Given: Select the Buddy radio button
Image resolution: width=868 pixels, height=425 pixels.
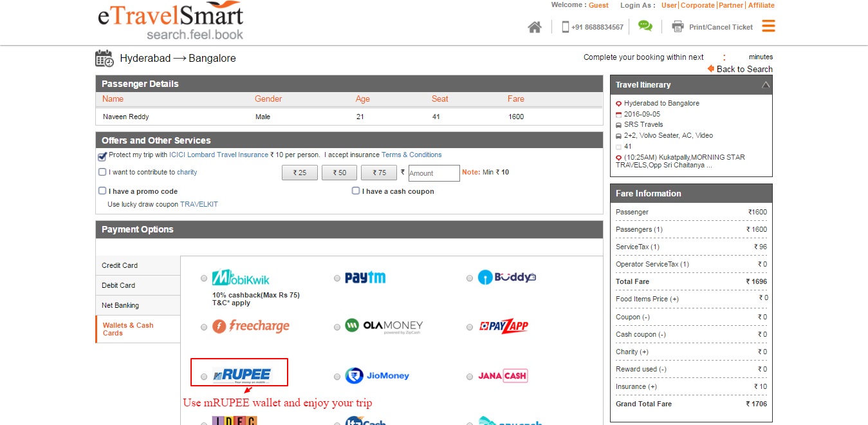Looking at the screenshot, I should [470, 278].
